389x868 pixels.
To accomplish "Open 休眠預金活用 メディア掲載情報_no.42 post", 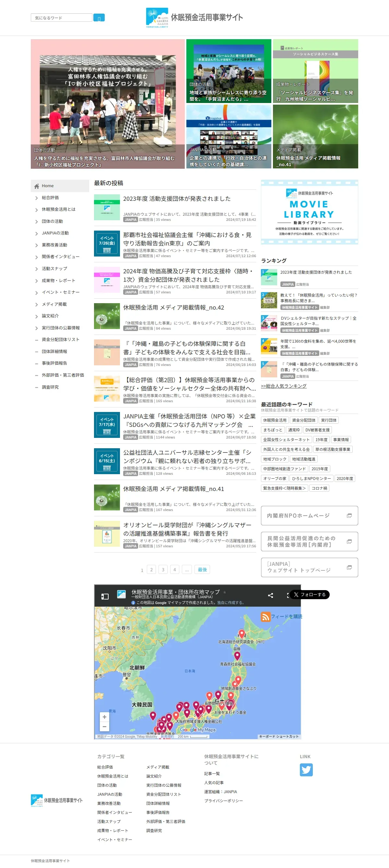I will point(173,308).
